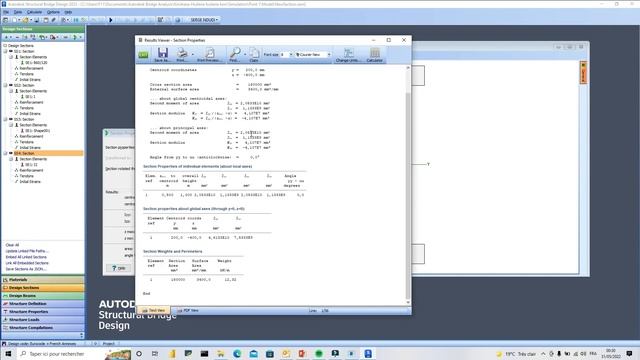
Task: Click the Copy icon in Results Viewer
Action: pos(254,54)
